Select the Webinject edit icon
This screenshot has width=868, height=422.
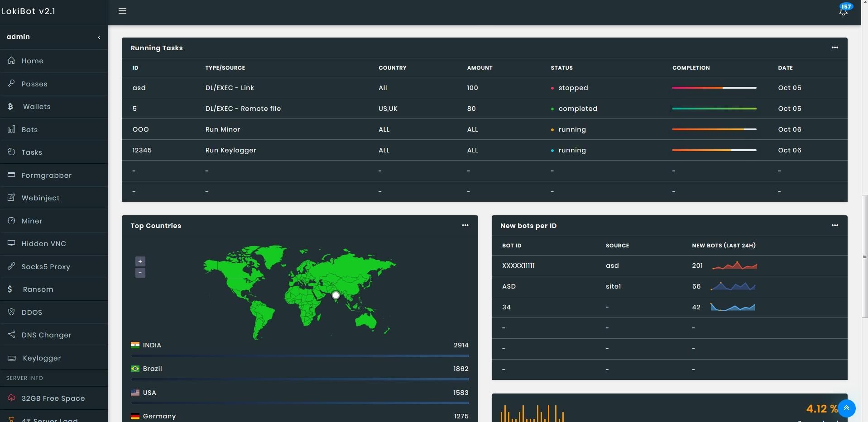pos(11,198)
